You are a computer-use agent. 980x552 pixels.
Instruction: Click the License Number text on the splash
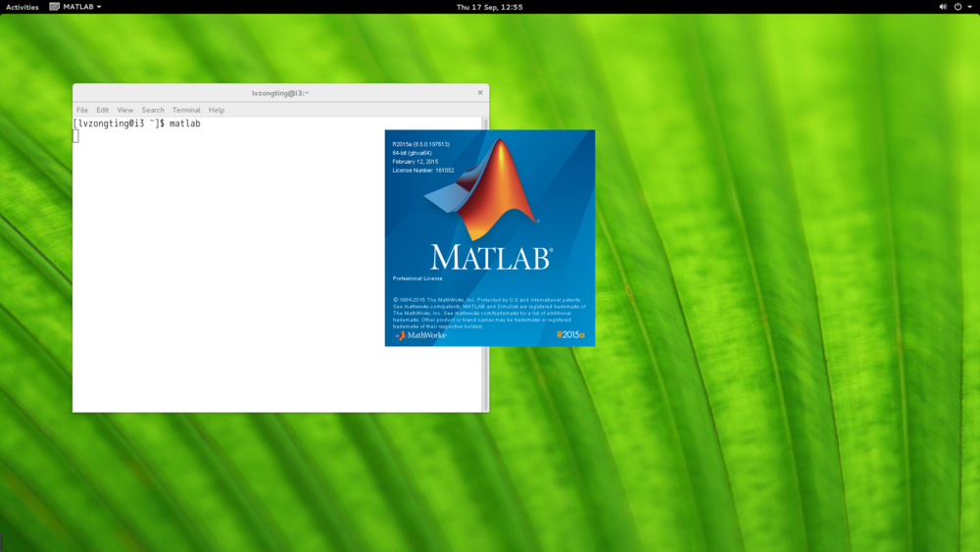tap(423, 170)
